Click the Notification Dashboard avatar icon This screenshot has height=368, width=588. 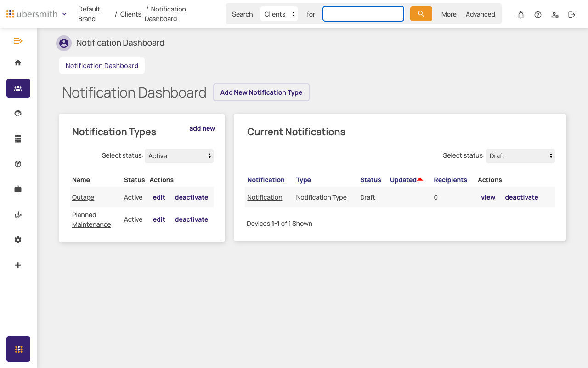tap(64, 43)
